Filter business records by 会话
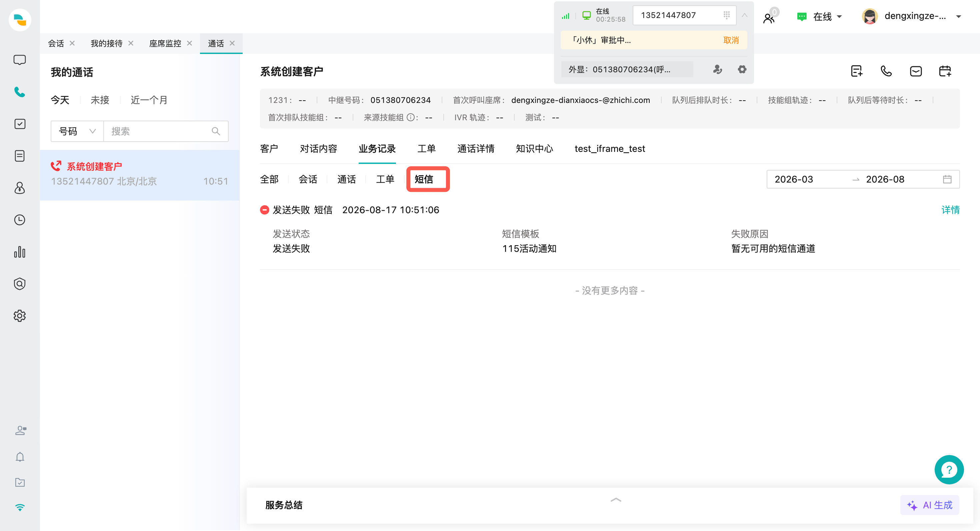Viewport: 980px width, 531px height. tap(308, 179)
